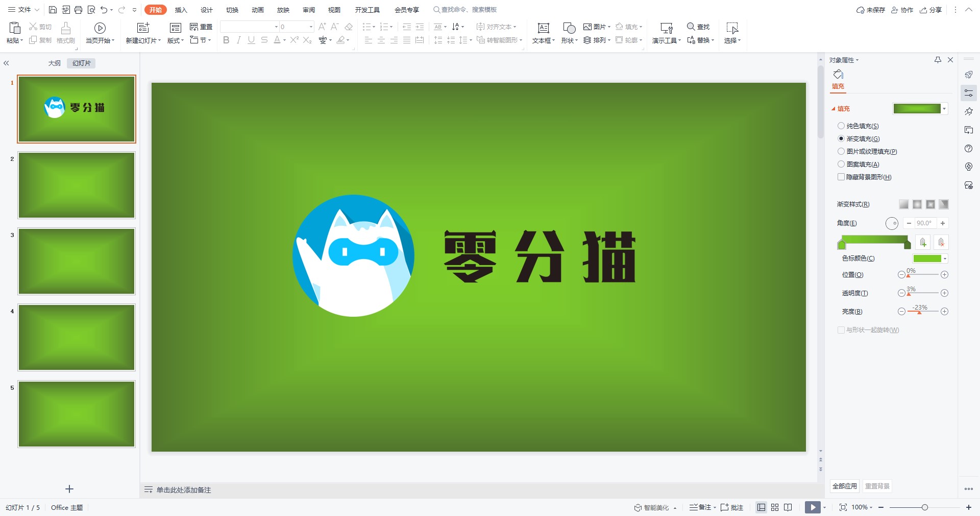Screen dimensions: 980x516
Task: Select slide 3 thumbnail
Action: pos(77,261)
